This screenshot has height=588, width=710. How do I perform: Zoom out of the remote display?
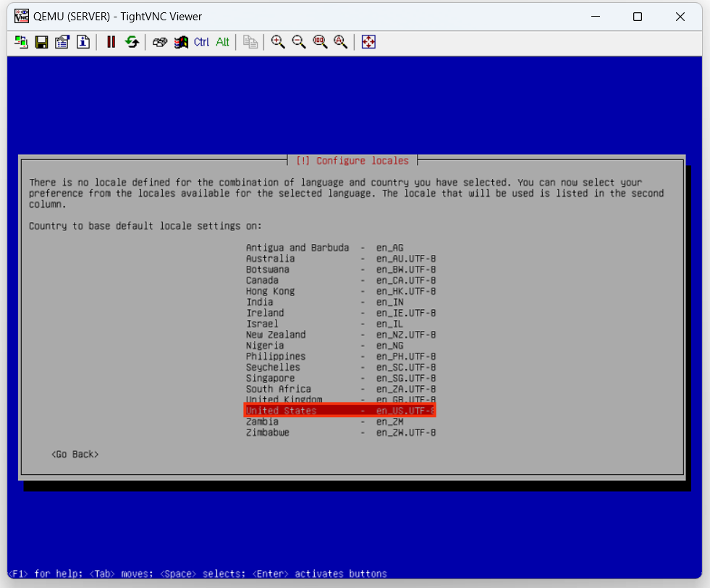(x=299, y=42)
